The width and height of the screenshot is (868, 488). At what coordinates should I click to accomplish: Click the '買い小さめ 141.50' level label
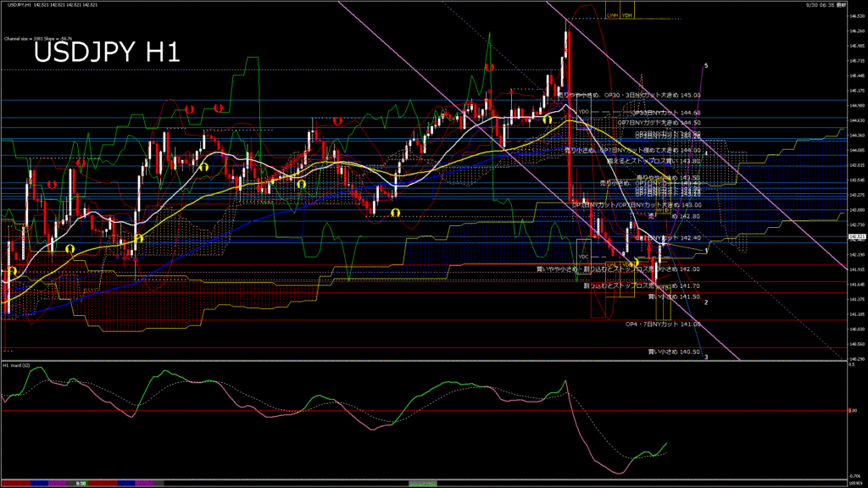[674, 297]
